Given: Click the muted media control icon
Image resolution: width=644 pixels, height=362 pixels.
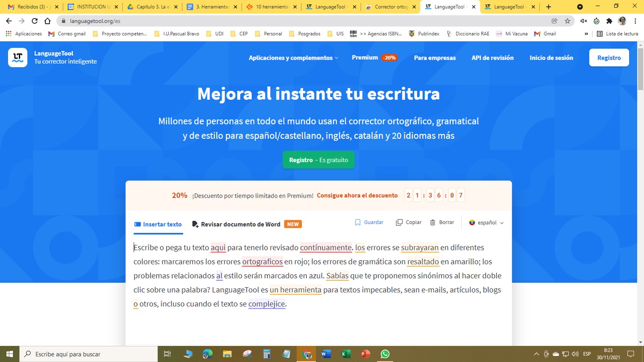Looking at the screenshot, I should 583,21.
